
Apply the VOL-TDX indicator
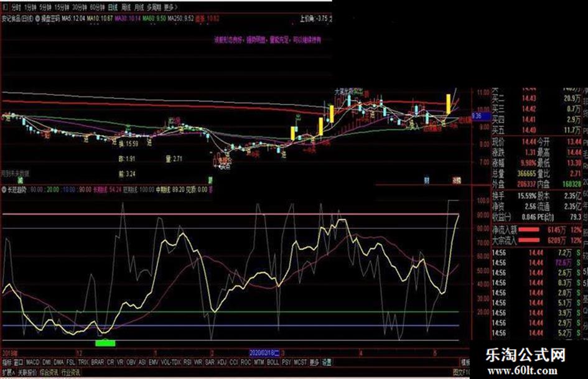pos(171,362)
